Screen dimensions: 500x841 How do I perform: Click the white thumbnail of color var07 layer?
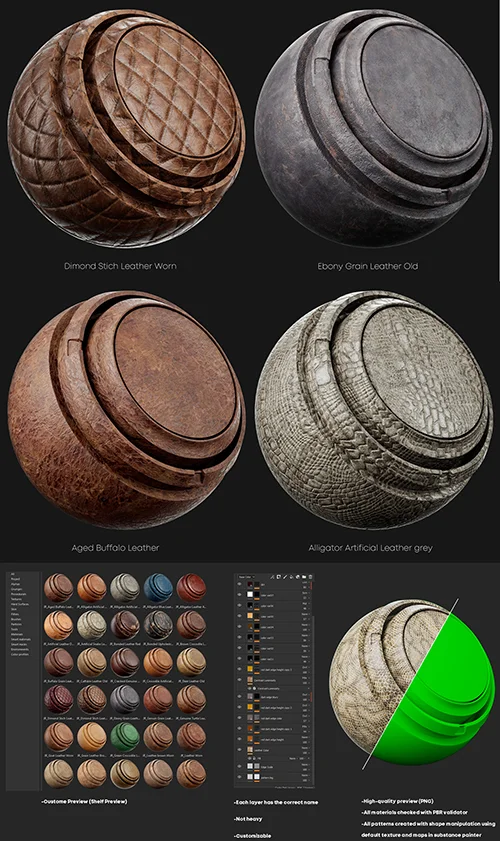tap(250, 594)
